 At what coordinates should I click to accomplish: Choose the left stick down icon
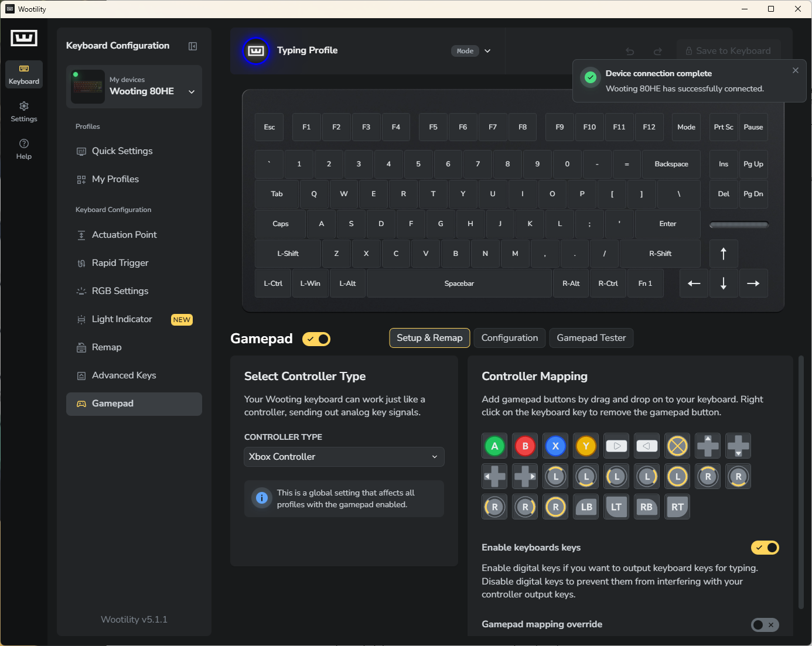(586, 477)
